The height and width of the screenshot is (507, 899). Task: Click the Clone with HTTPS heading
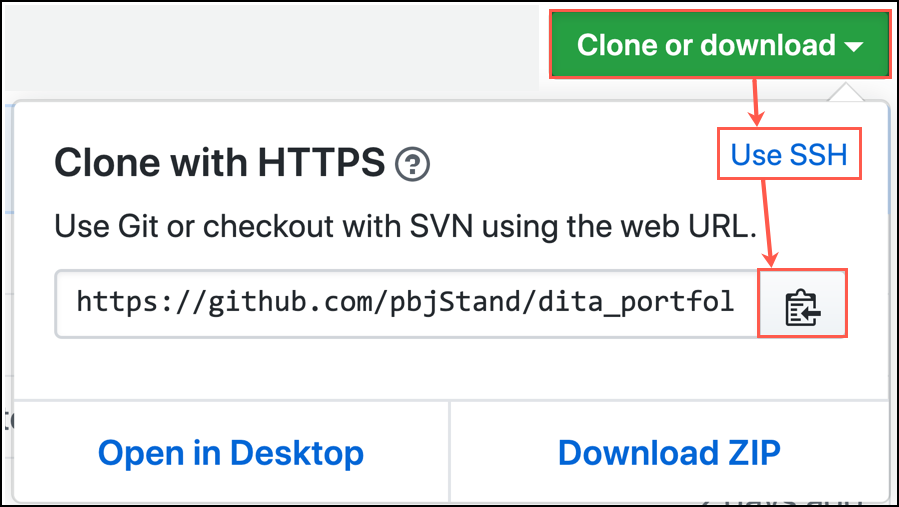point(219,162)
